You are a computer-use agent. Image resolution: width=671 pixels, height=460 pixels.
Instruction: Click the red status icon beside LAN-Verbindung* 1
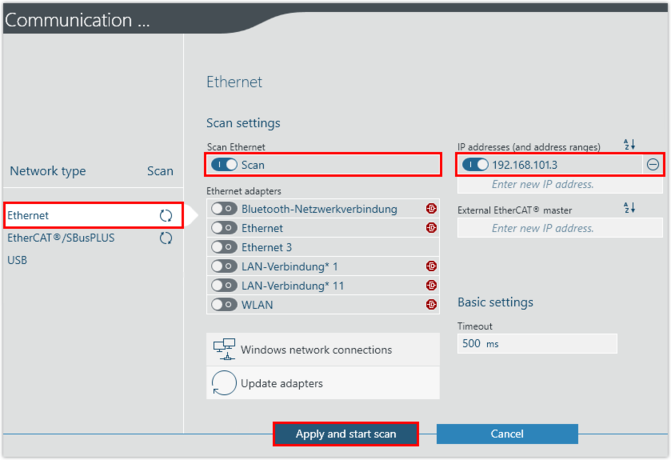click(431, 266)
